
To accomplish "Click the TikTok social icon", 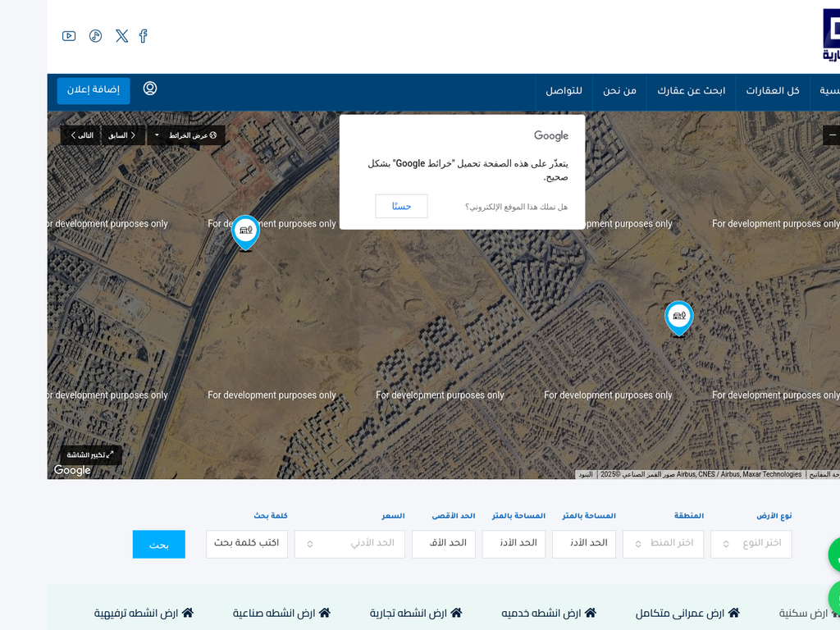I will [95, 36].
